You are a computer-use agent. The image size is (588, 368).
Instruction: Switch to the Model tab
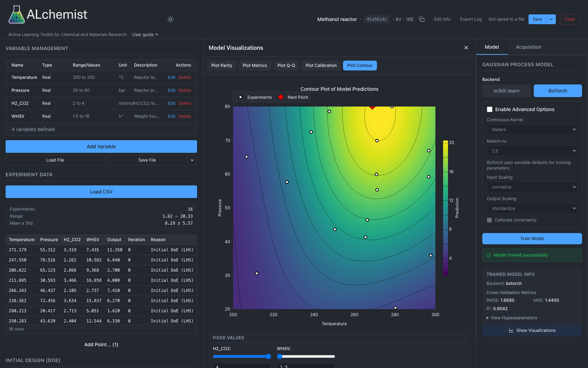[492, 47]
